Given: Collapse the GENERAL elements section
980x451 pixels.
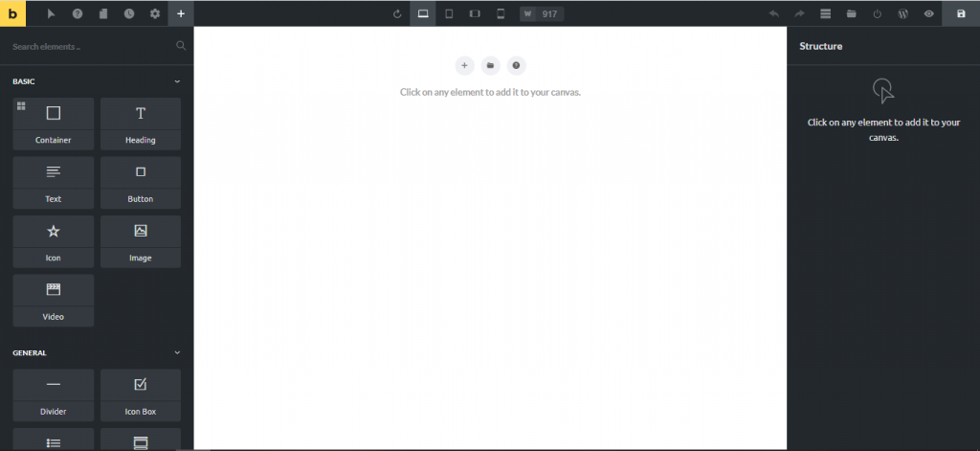Looking at the screenshot, I should point(177,352).
